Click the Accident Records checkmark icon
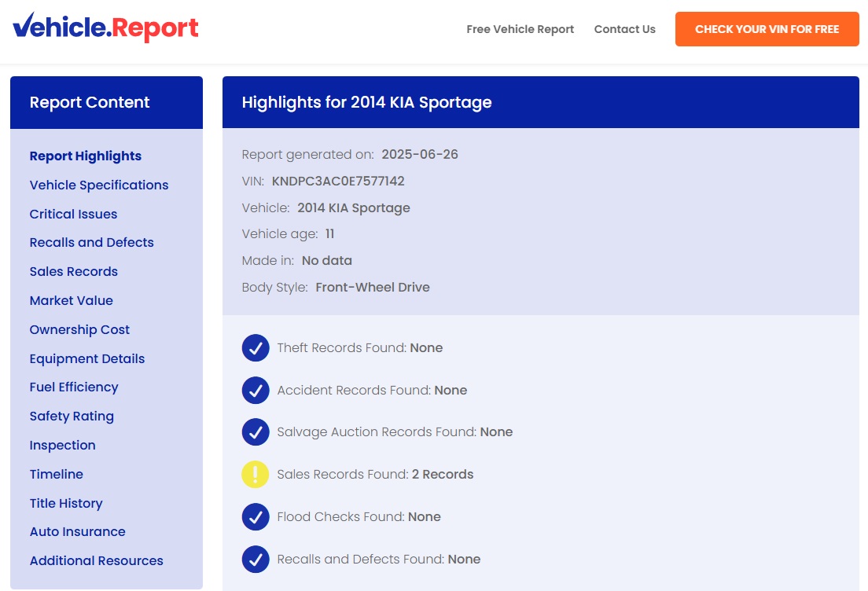 click(256, 390)
